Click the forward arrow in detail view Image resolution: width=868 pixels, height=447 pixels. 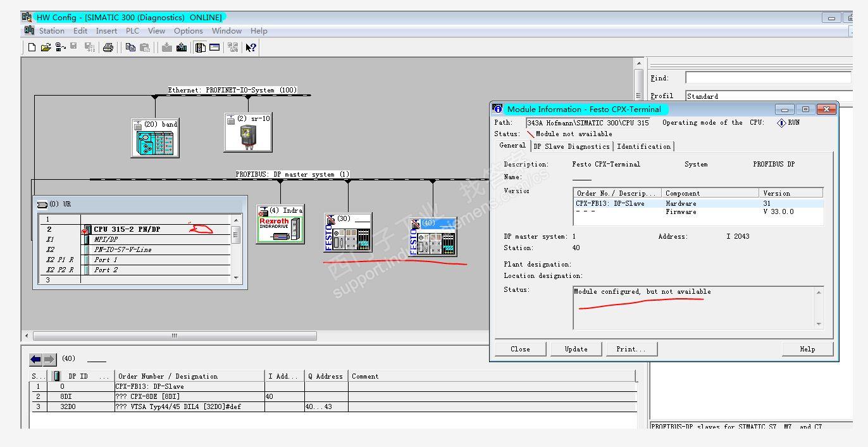coord(49,360)
